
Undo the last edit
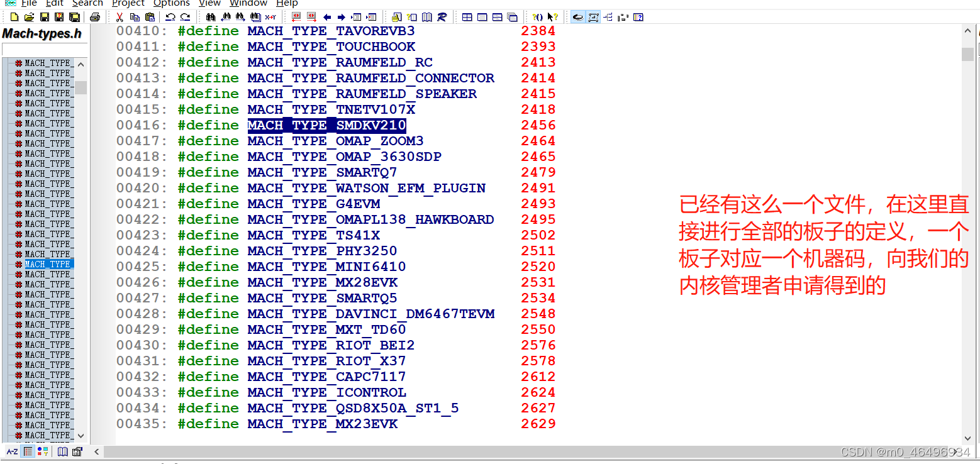point(170,17)
